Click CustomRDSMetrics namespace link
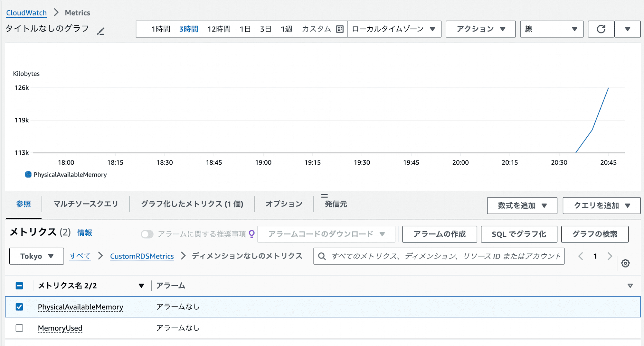Image resolution: width=644 pixels, height=346 pixels. point(142,256)
